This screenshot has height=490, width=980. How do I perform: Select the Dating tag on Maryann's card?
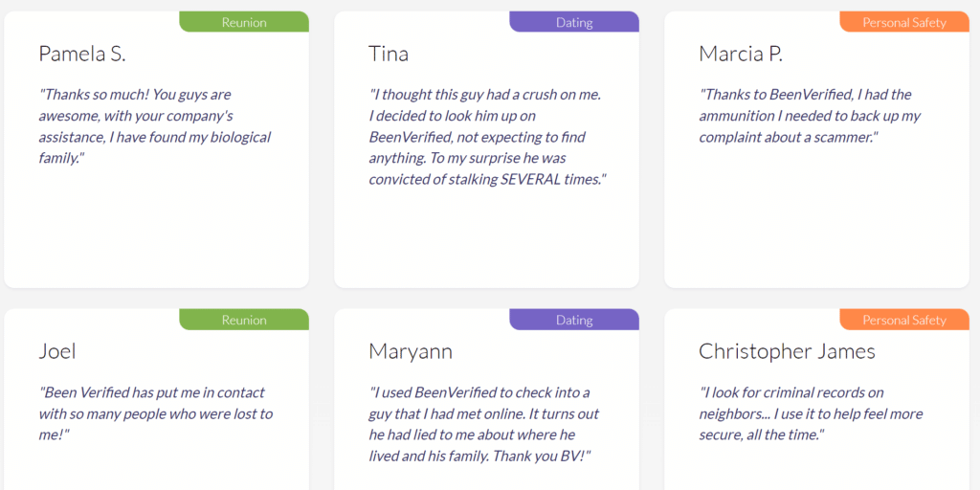pos(574,320)
